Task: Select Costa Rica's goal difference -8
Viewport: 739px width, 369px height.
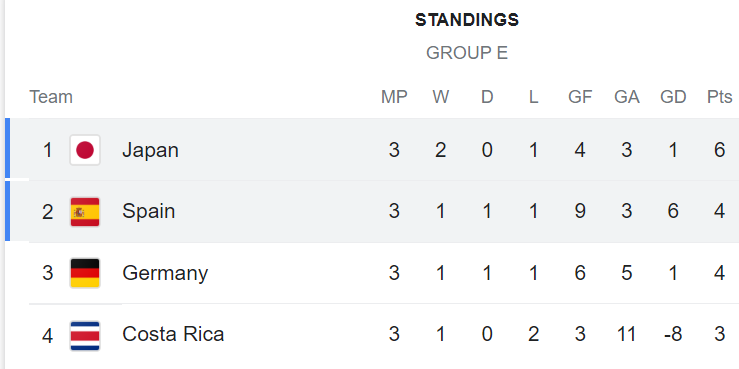Action: point(673,334)
